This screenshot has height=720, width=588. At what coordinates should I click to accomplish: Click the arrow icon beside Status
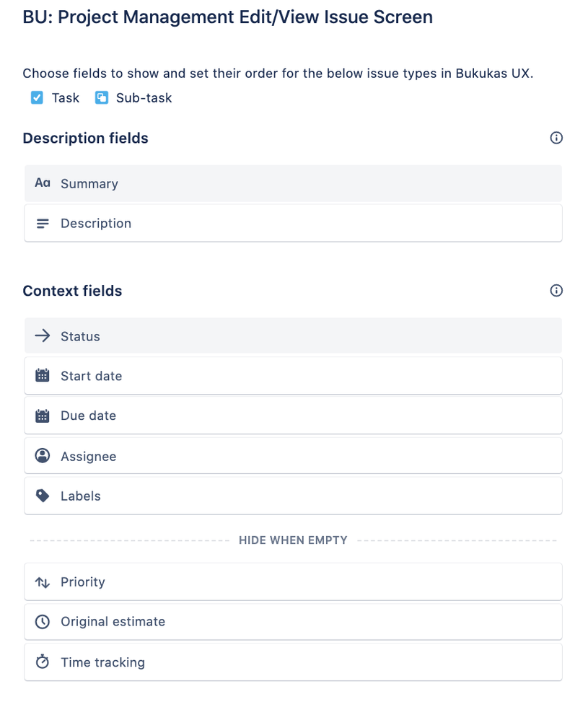coord(43,335)
